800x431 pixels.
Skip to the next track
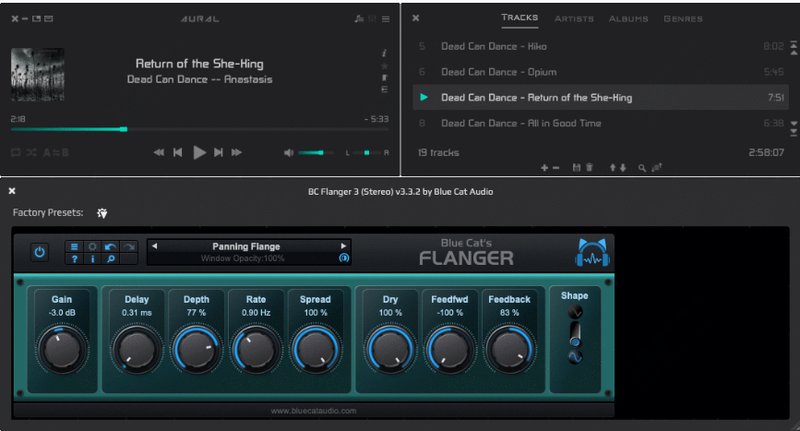pos(219,152)
